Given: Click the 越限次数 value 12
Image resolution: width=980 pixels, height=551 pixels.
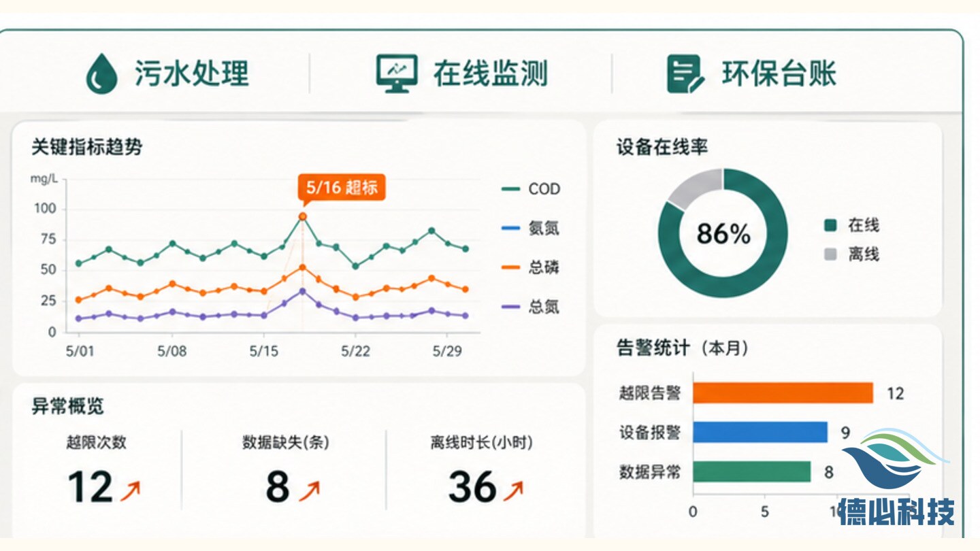Looking at the screenshot, I should pos(90,487).
